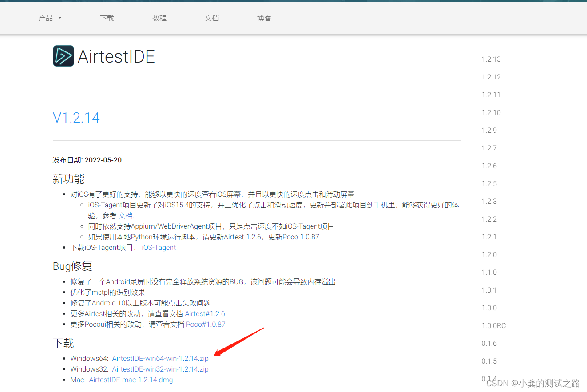
Task: Jump to version 1.2.0 in sidebar
Action: [489, 255]
